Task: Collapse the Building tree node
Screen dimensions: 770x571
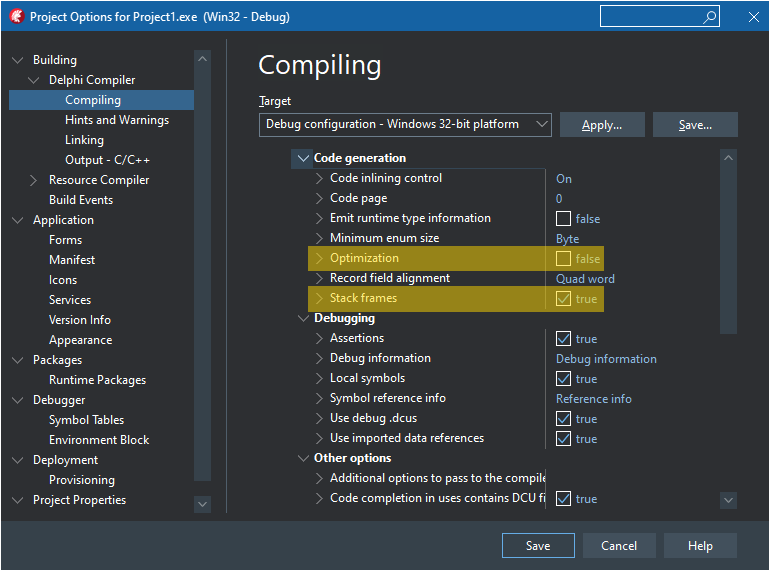Action: pos(18,60)
